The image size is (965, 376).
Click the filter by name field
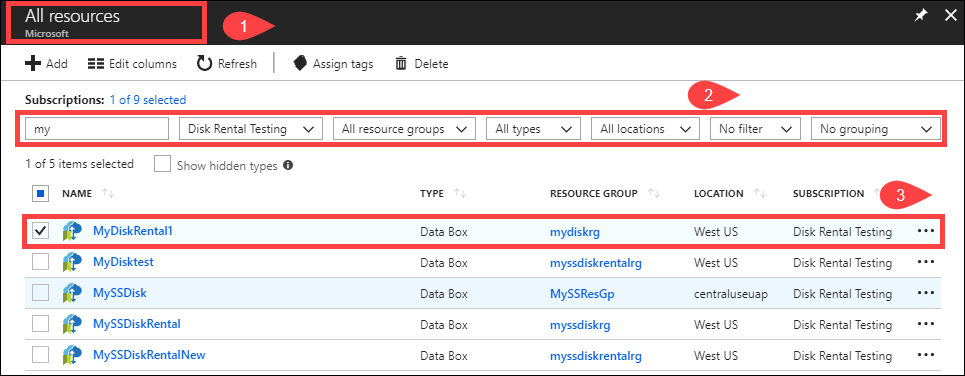tap(97, 129)
